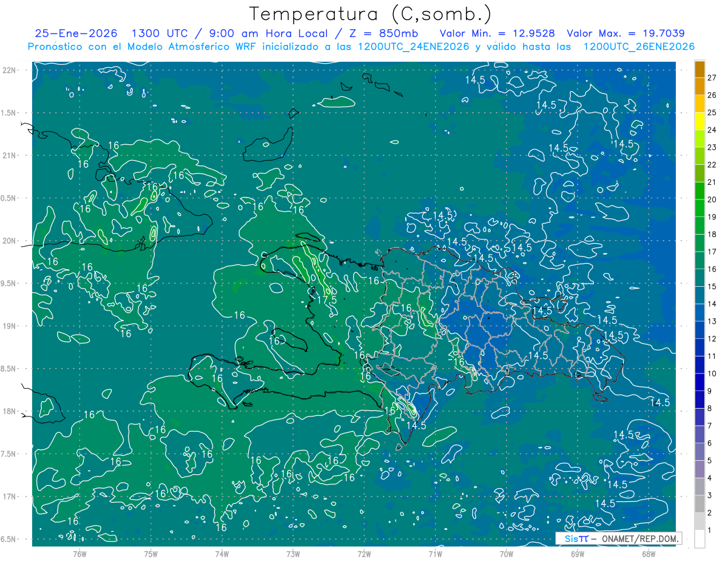Screen dimensions: 728x562
Task: Click the "76W" longitude axis label
Action: 79,554
